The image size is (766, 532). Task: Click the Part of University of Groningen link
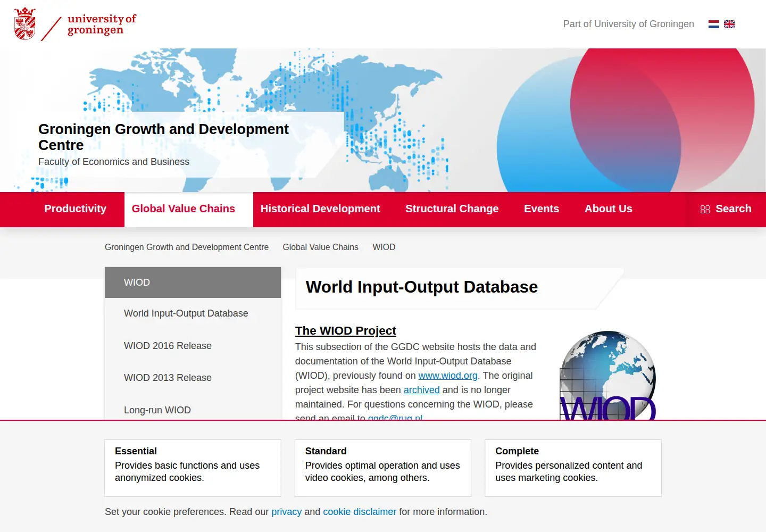[x=629, y=24]
